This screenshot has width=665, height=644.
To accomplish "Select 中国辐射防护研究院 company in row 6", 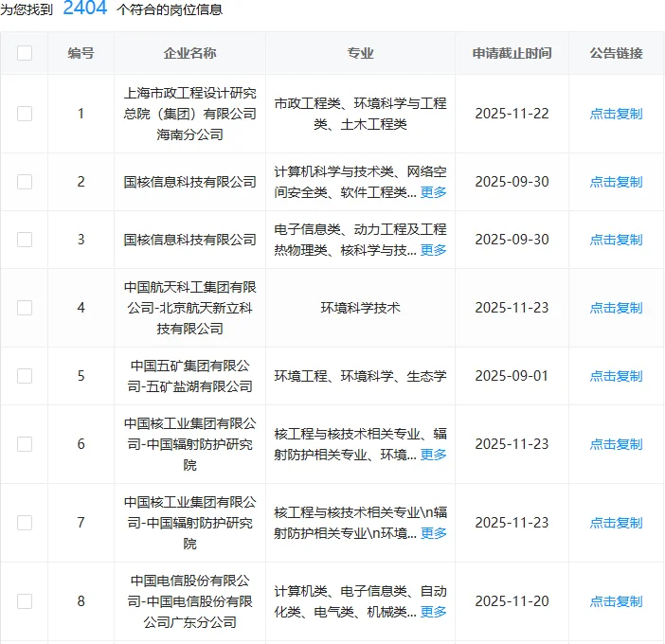I will pyautogui.click(x=190, y=444).
